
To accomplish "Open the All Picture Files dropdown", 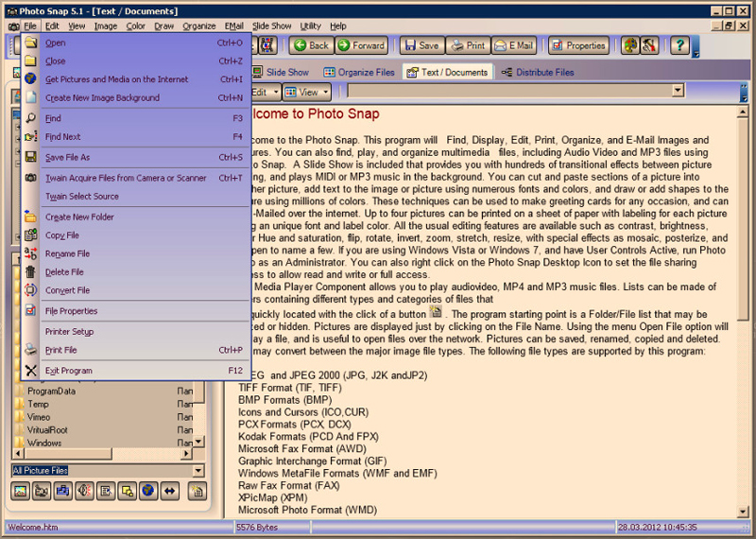I will pyautogui.click(x=198, y=471).
